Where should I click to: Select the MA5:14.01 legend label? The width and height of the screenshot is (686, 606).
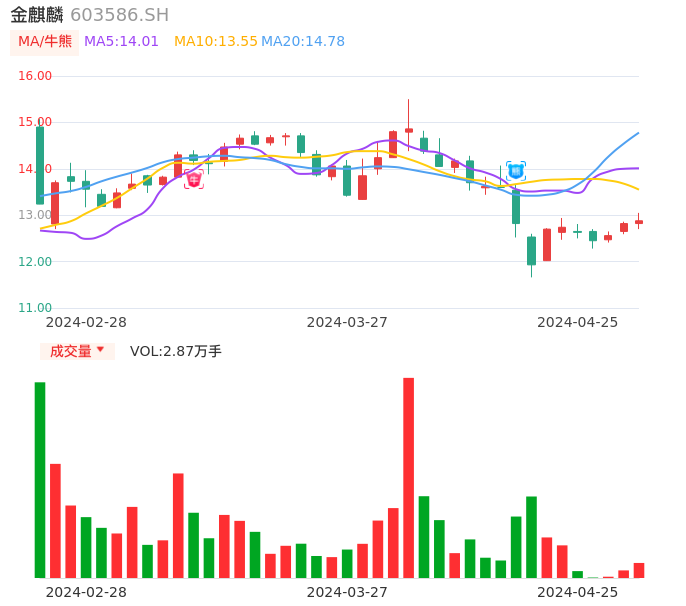(121, 42)
